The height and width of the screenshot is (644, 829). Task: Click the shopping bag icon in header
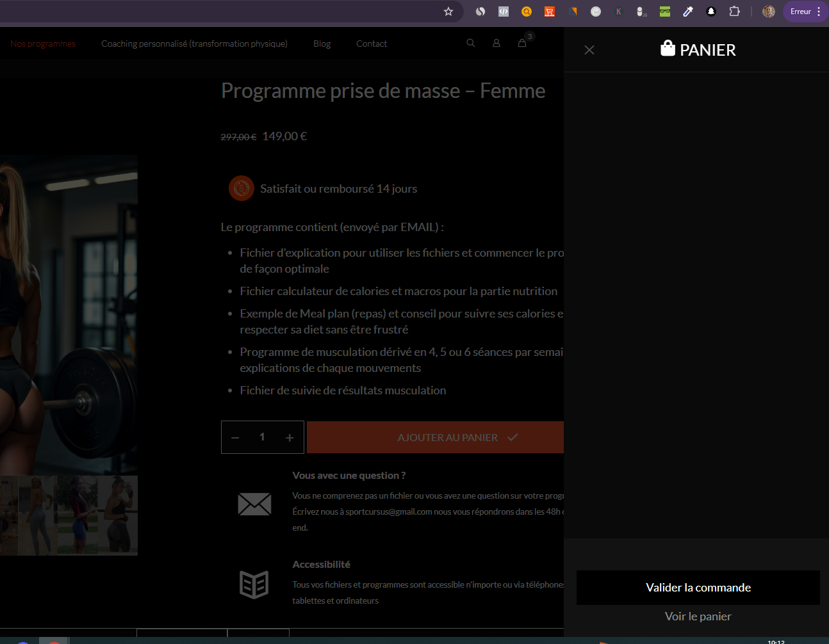coord(522,44)
